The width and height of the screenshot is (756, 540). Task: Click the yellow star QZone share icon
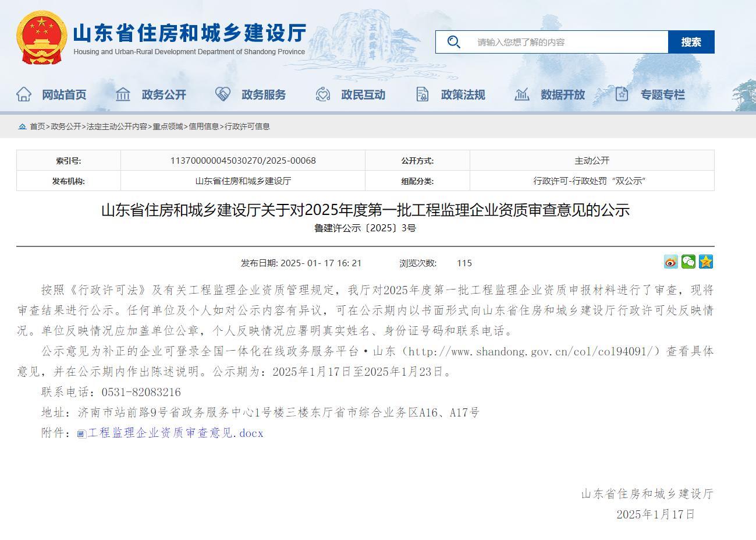pos(706,262)
